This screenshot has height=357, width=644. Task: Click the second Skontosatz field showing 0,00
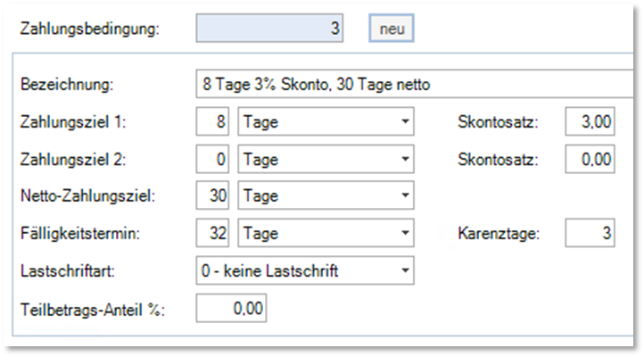(590, 161)
